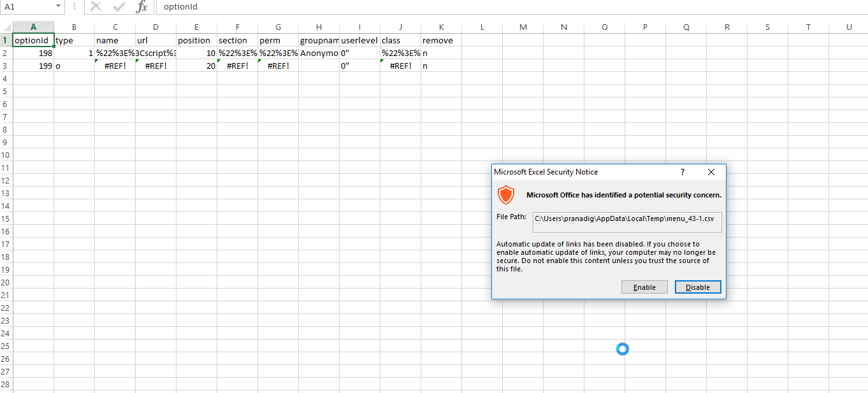Click the formula bar containing optionId
Viewport: 868px width, 393px height.
(x=512, y=7)
